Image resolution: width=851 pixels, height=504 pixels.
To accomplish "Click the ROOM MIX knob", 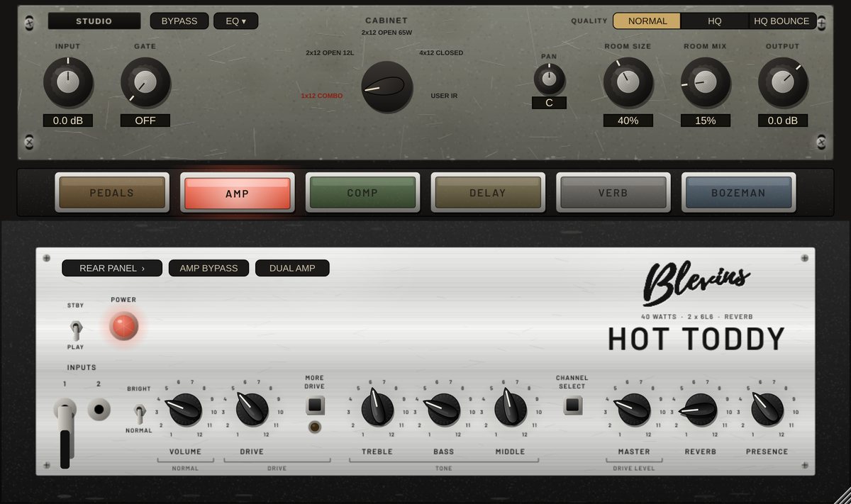I will pyautogui.click(x=706, y=82).
